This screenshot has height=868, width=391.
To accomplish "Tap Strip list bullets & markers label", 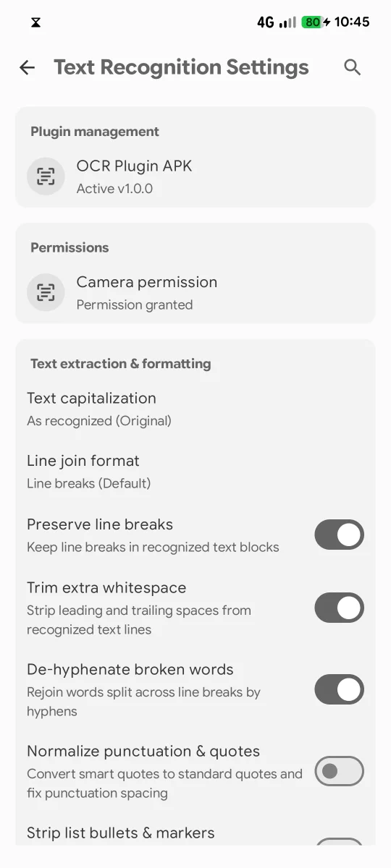I will click(121, 833).
